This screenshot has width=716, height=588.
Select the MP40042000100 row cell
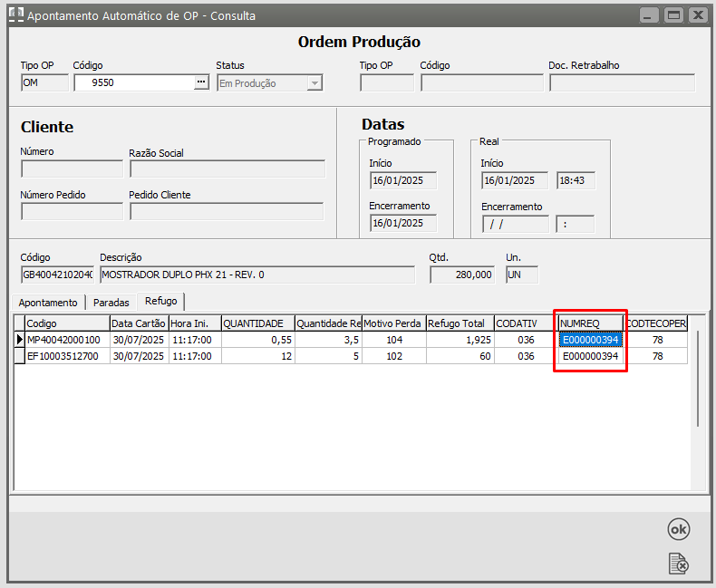66,340
